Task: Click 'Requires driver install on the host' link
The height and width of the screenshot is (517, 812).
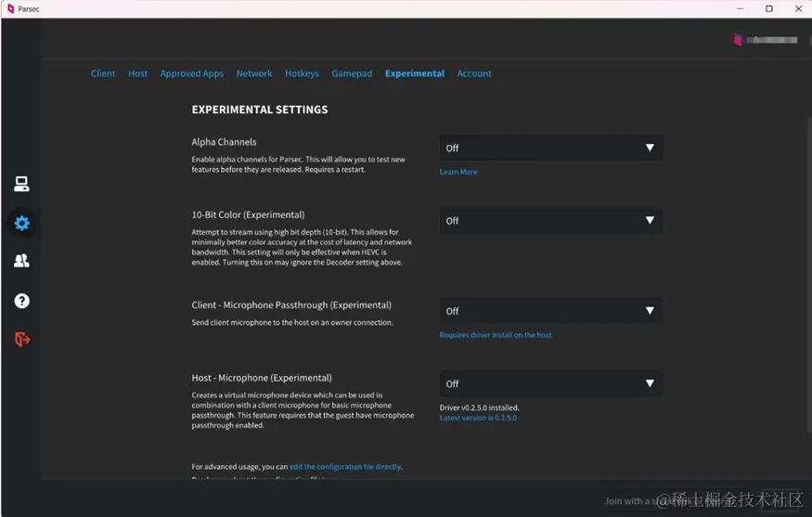Action: [496, 335]
